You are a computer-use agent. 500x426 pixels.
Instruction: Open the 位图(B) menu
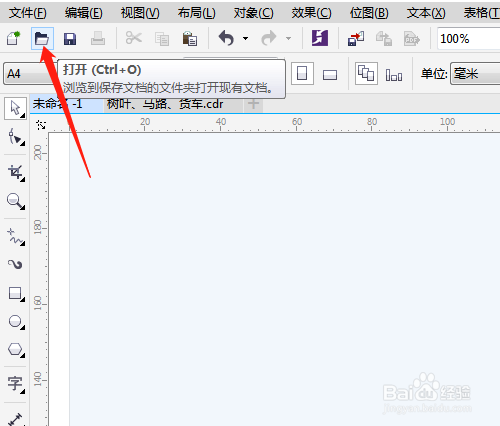(x=369, y=13)
